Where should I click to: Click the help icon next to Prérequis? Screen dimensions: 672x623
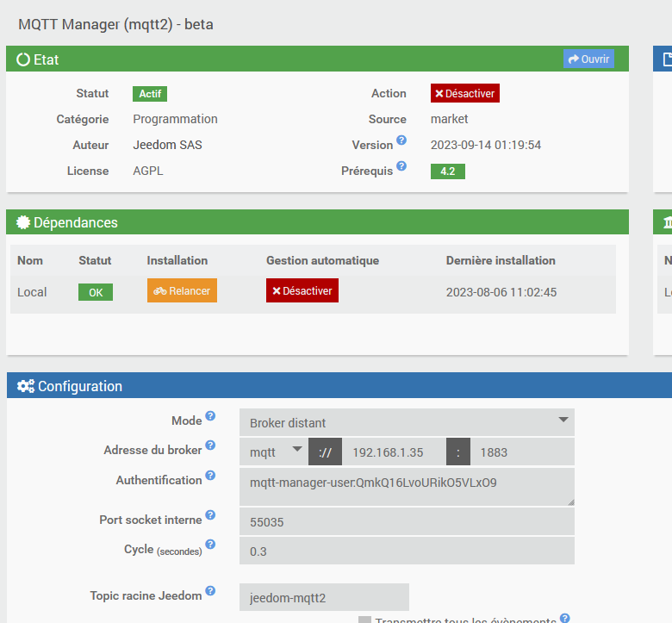pos(401,166)
